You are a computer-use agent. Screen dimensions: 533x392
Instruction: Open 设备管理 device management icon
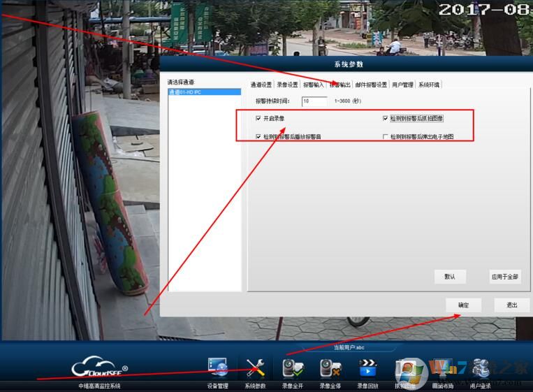coord(218,368)
